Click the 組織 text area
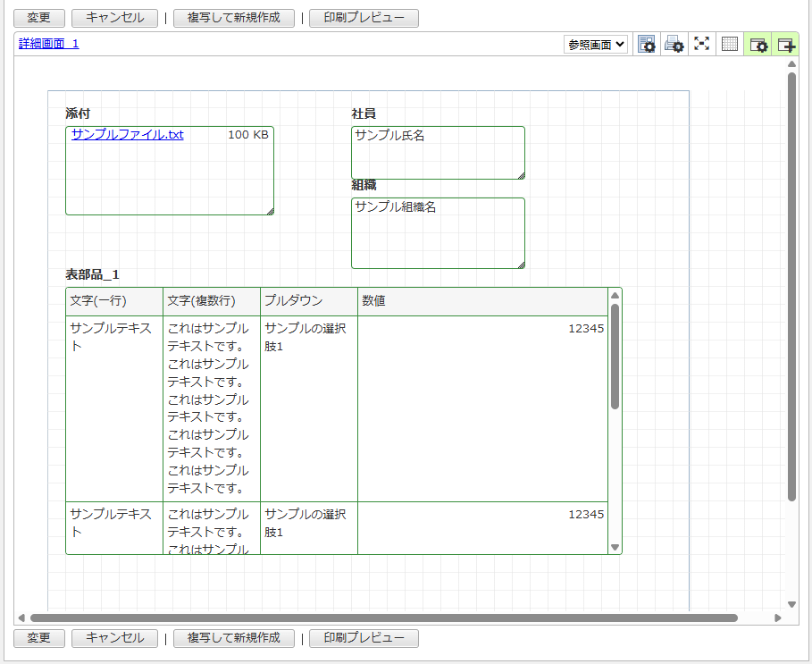Image resolution: width=812 pixels, height=664 pixels. point(437,232)
